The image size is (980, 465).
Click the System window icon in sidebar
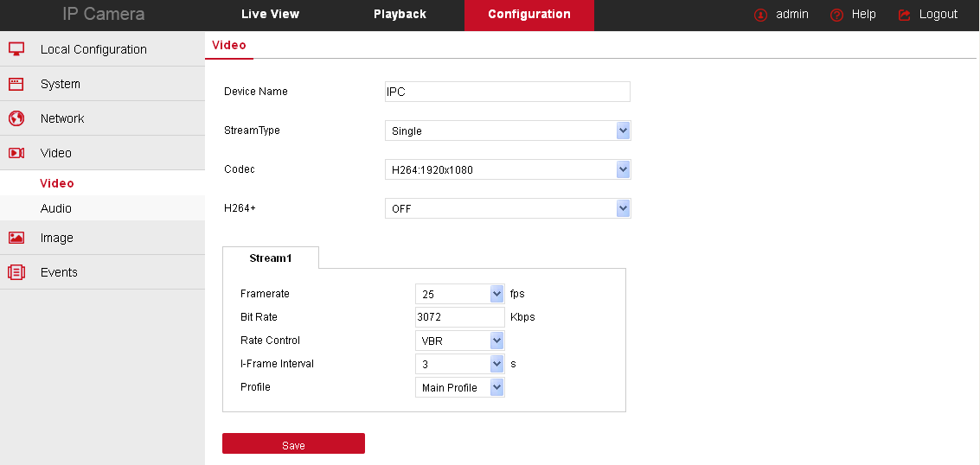[x=16, y=84]
